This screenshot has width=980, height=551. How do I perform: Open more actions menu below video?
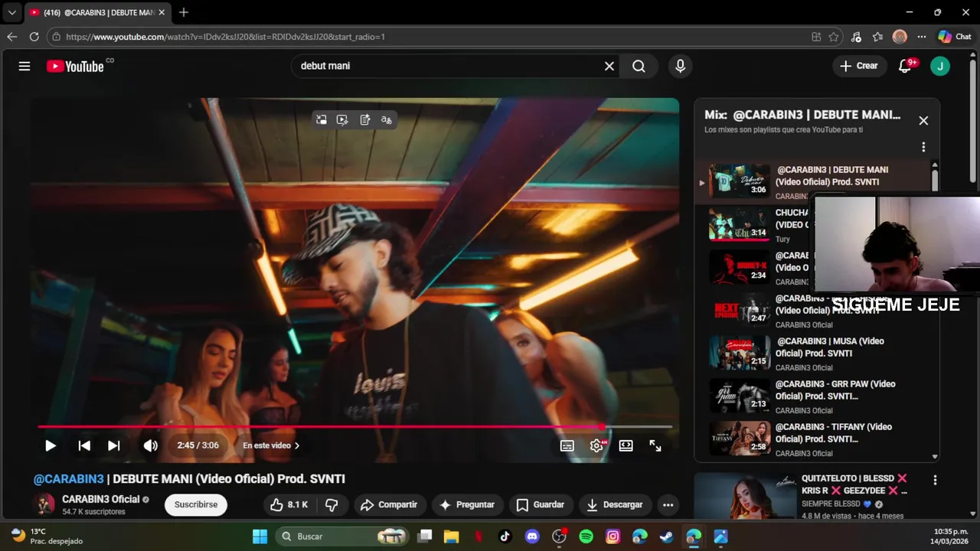[x=668, y=504]
